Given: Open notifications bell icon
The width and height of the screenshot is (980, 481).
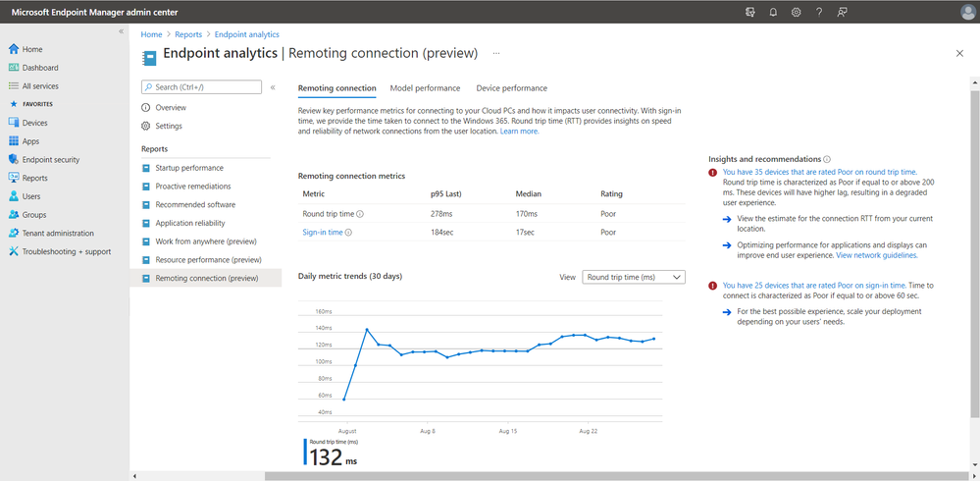Looking at the screenshot, I should [773, 12].
